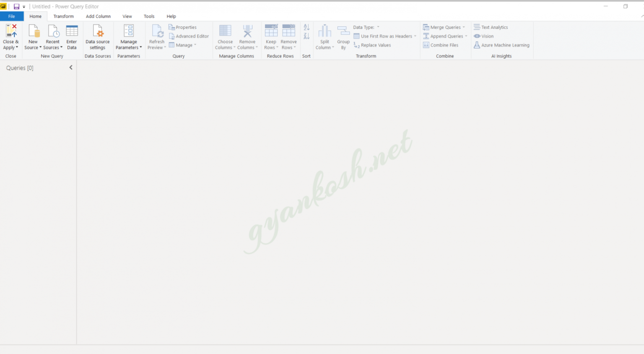This screenshot has height=354, width=644.
Task: Collapse the Queries pane
Action: click(70, 67)
